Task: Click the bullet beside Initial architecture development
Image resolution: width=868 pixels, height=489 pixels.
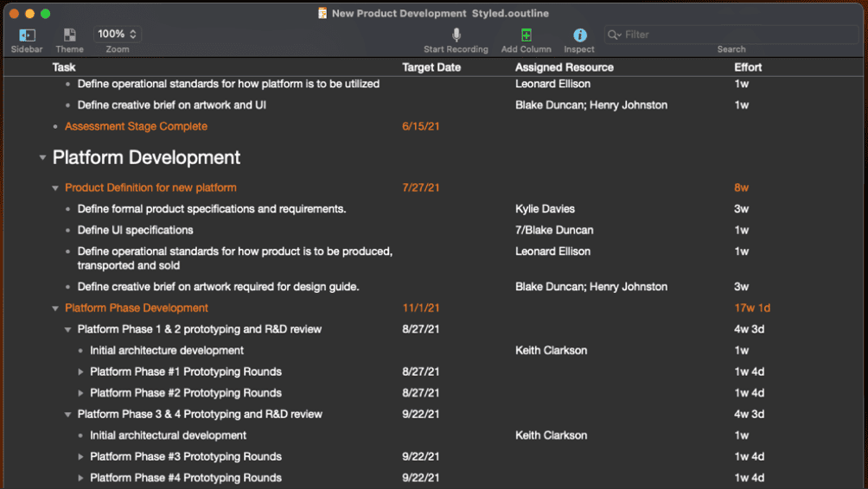Action: click(x=80, y=351)
